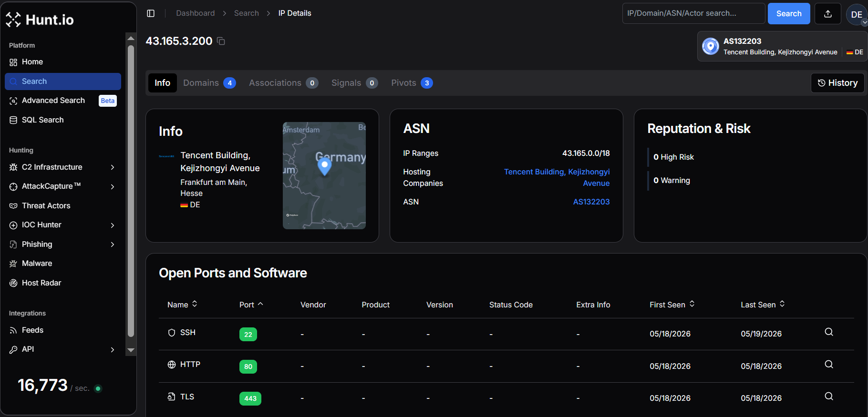The width and height of the screenshot is (868, 417).
Task: Open Threat Actors in the sidebar
Action: pyautogui.click(x=63, y=206)
